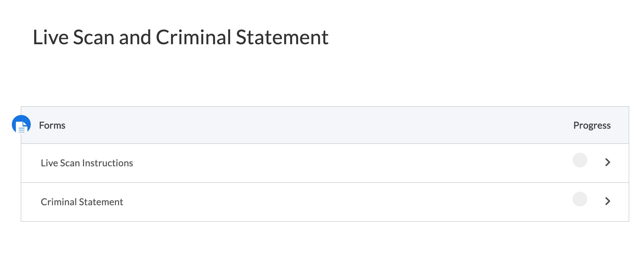This screenshot has height=253, width=644.
Task: Click the Live Scan and Criminal Statement heading
Action: click(x=180, y=37)
